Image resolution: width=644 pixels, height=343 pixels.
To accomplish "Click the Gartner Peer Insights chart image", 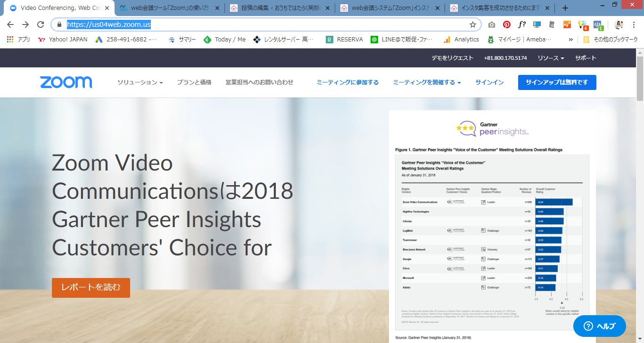I will (x=492, y=226).
